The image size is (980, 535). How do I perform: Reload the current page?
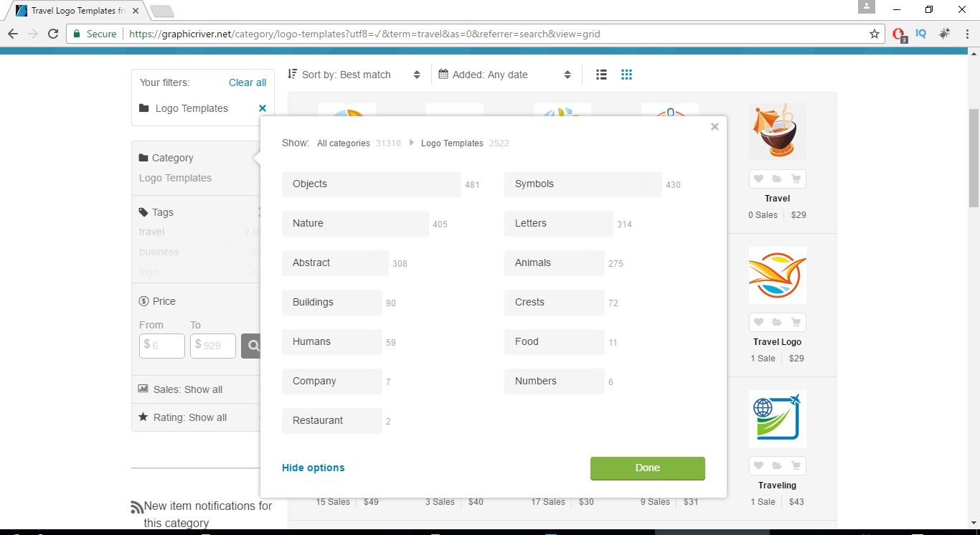(53, 34)
